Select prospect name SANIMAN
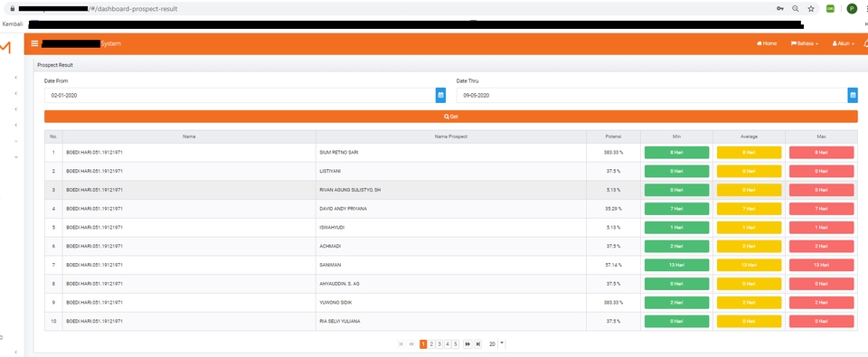This screenshot has height=357, width=868. tap(329, 265)
